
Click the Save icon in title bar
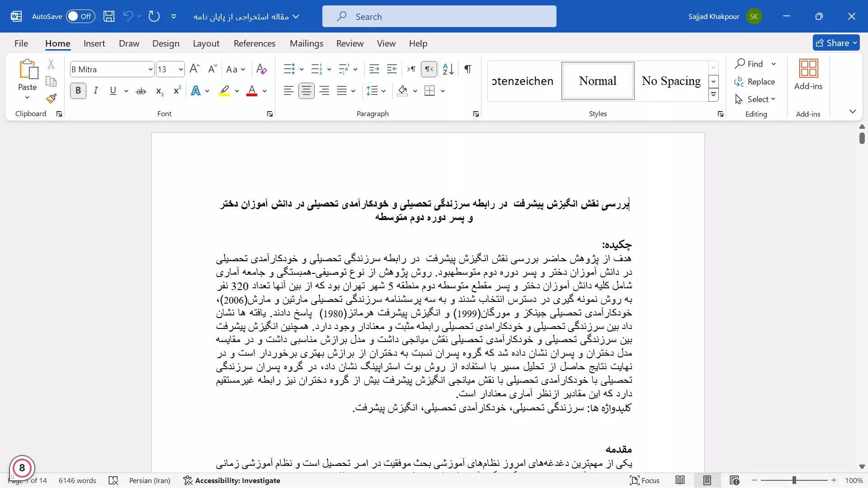pos(109,17)
